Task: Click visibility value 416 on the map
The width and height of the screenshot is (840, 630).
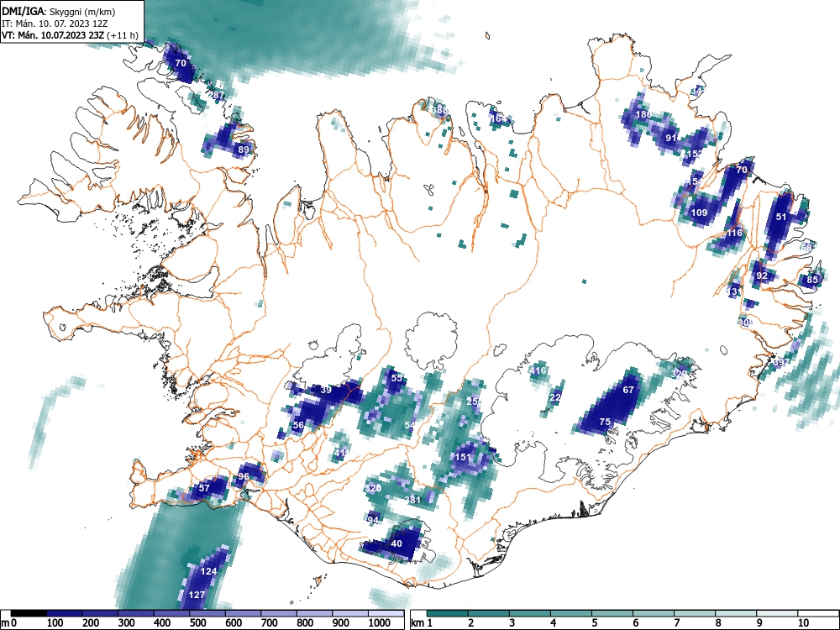Action: 538,370
